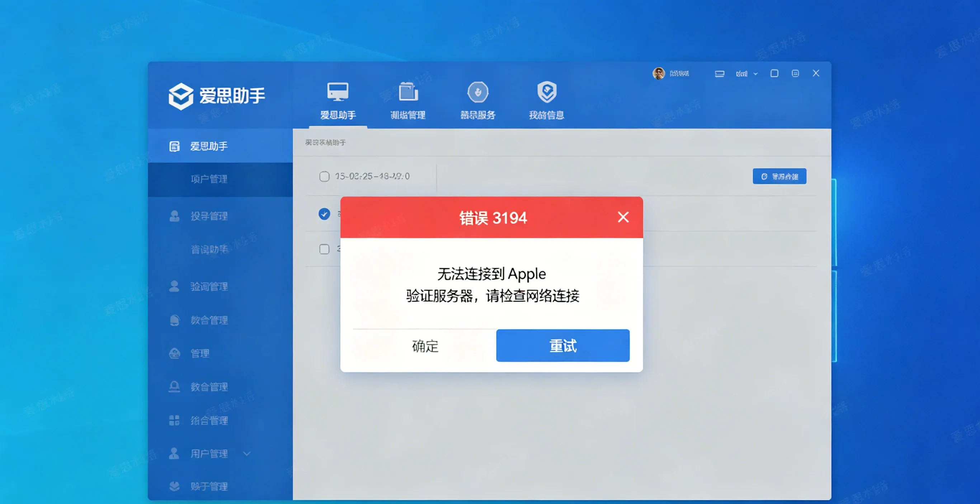Screen dimensions: 980x504
Task: Open the title bar dropdown arrow
Action: pos(755,74)
